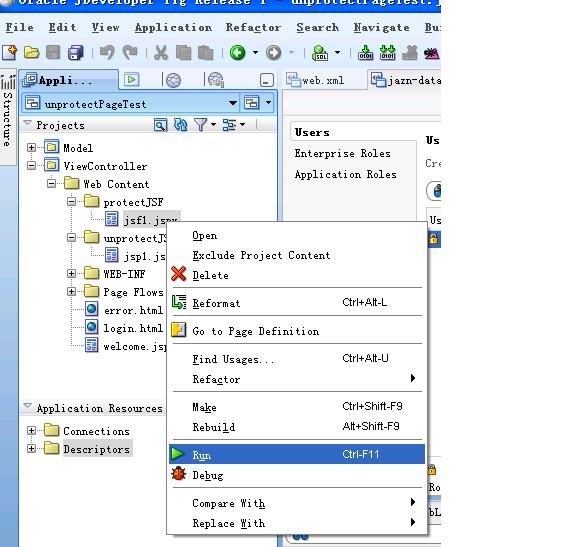This screenshot has height=547, width=587.
Task: Switch to the jazn-data tab
Action: [406, 80]
